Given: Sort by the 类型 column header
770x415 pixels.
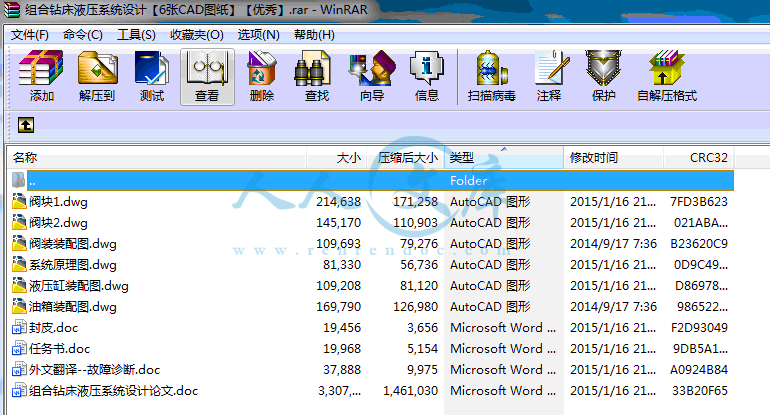Looking at the screenshot, I should point(504,158).
